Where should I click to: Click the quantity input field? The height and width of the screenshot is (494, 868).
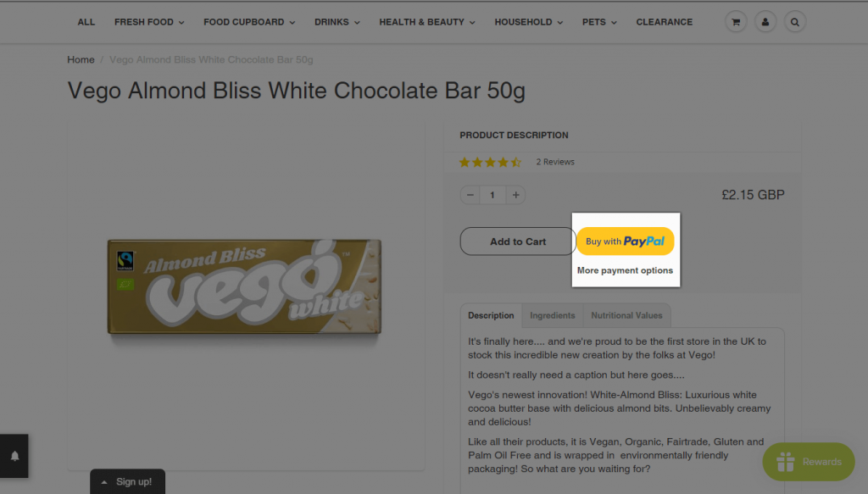492,196
